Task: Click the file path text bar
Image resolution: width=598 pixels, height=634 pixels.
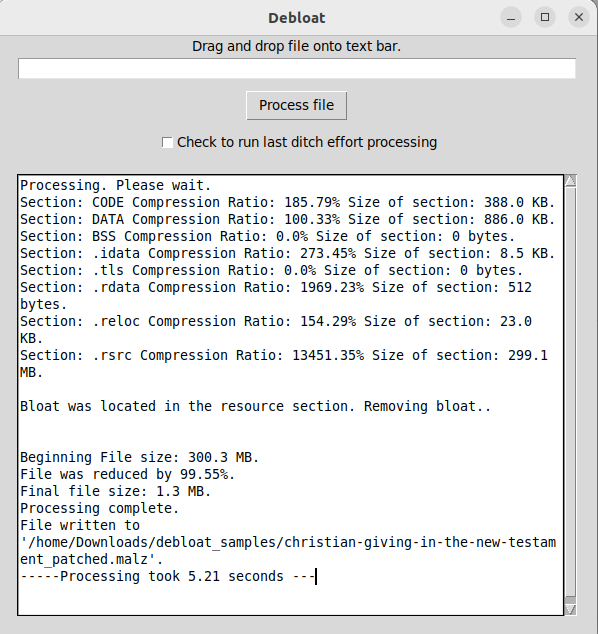Action: (297, 68)
